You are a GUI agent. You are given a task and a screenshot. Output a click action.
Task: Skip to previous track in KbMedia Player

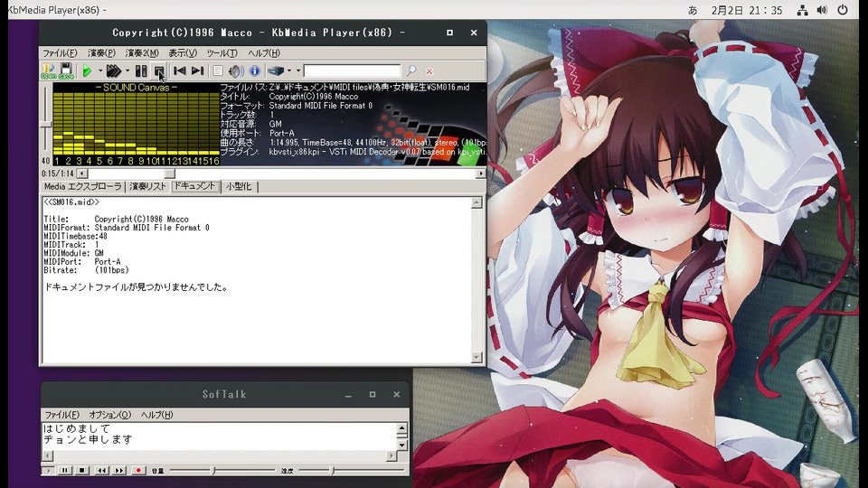(x=179, y=70)
